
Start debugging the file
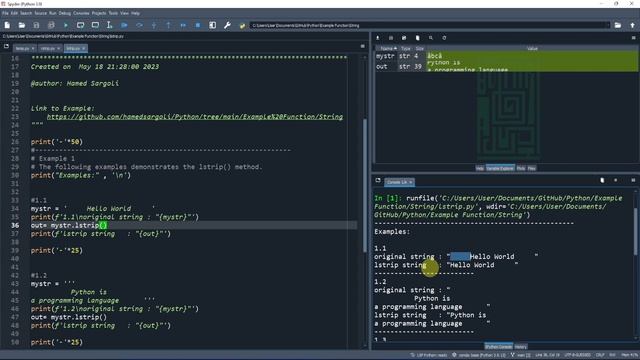pyautogui.click(x=124, y=25)
